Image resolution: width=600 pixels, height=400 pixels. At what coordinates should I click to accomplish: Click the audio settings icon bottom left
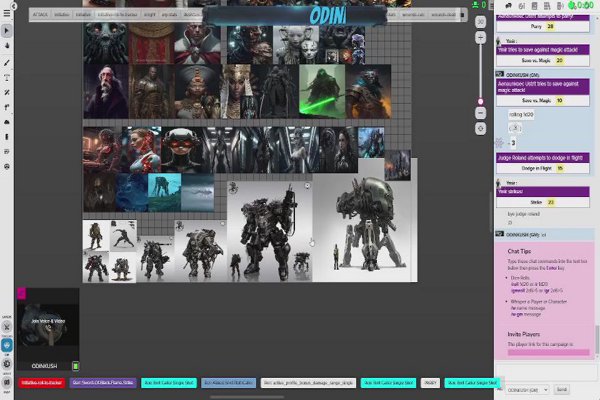[x=7, y=327]
